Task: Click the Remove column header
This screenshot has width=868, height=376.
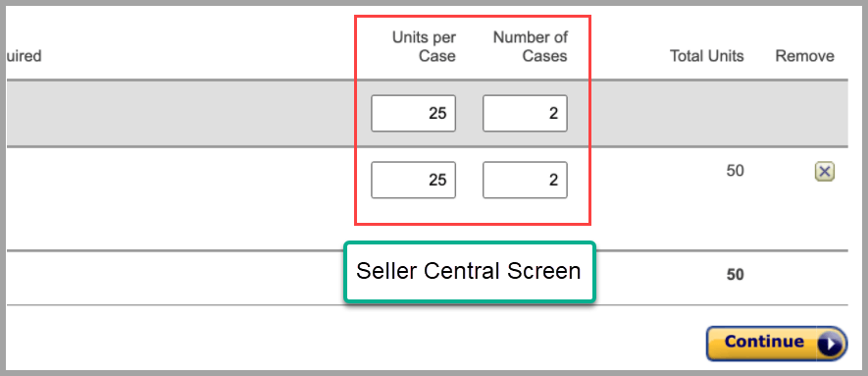Action: 804,56
